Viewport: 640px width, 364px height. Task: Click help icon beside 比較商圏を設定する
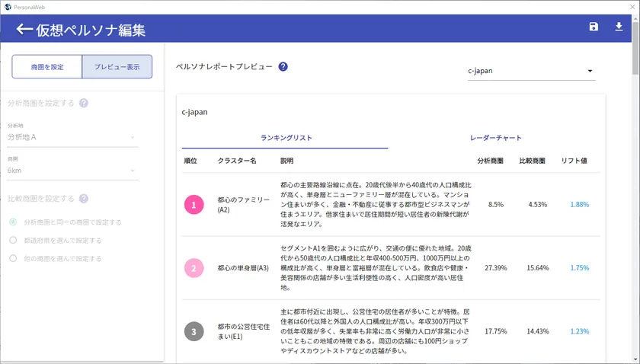point(84,199)
